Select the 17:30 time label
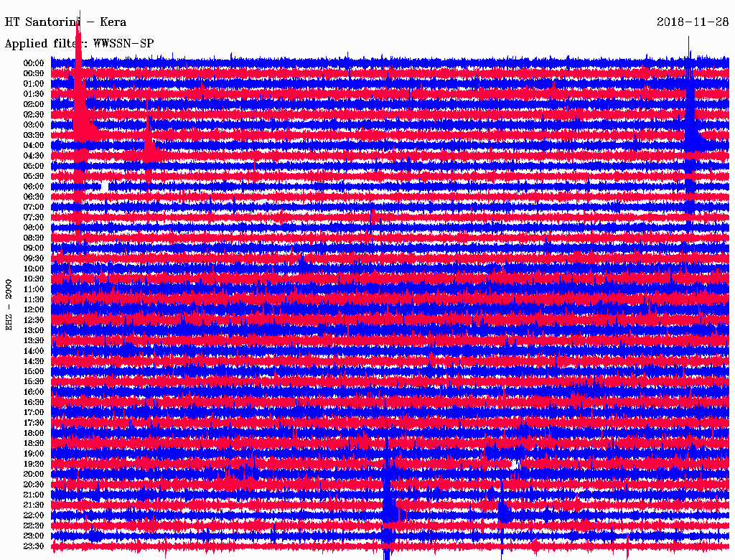 (x=34, y=423)
